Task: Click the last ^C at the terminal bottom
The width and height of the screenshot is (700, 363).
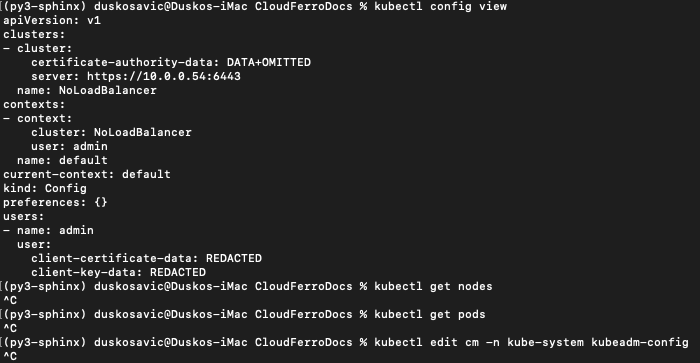Action: coord(10,356)
